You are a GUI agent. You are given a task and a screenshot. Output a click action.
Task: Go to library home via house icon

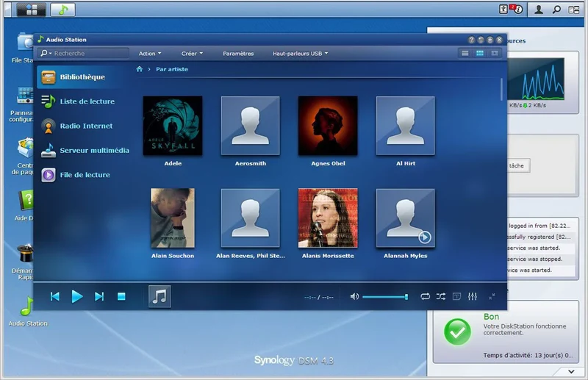click(140, 69)
